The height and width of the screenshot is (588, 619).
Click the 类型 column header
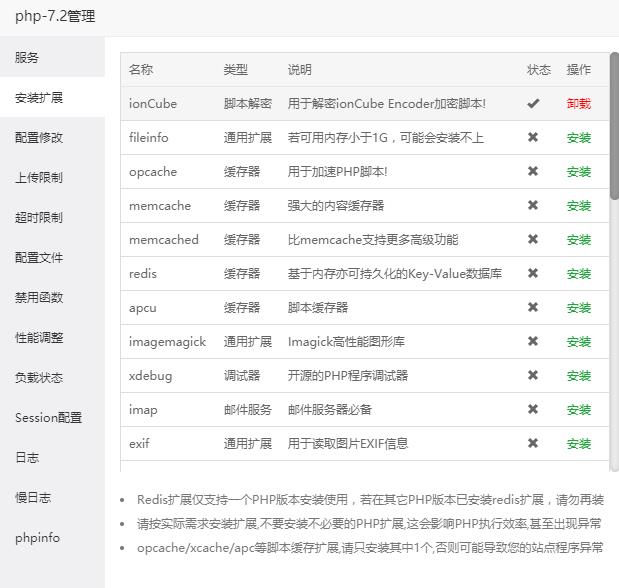pos(236,70)
